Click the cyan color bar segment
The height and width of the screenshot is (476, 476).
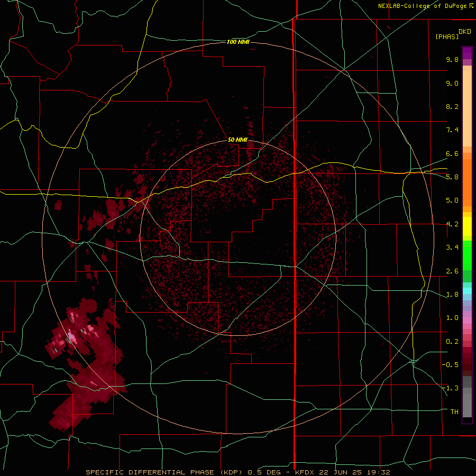(467, 291)
